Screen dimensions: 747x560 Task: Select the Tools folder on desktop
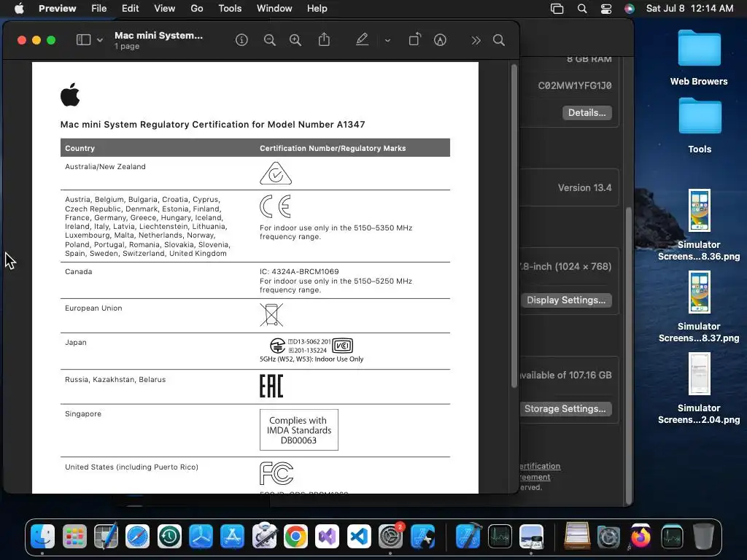coord(700,125)
